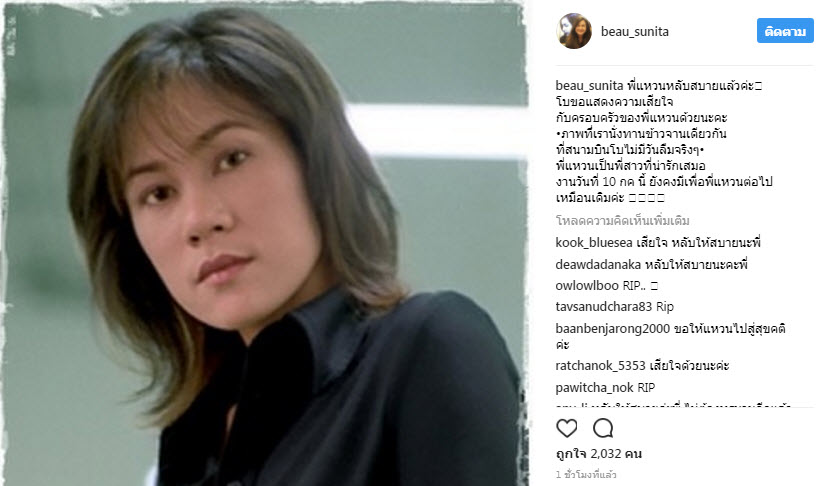Image resolution: width=817 pixels, height=486 pixels.
Task: Open kook_bluesea commenter profile
Action: click(594, 243)
